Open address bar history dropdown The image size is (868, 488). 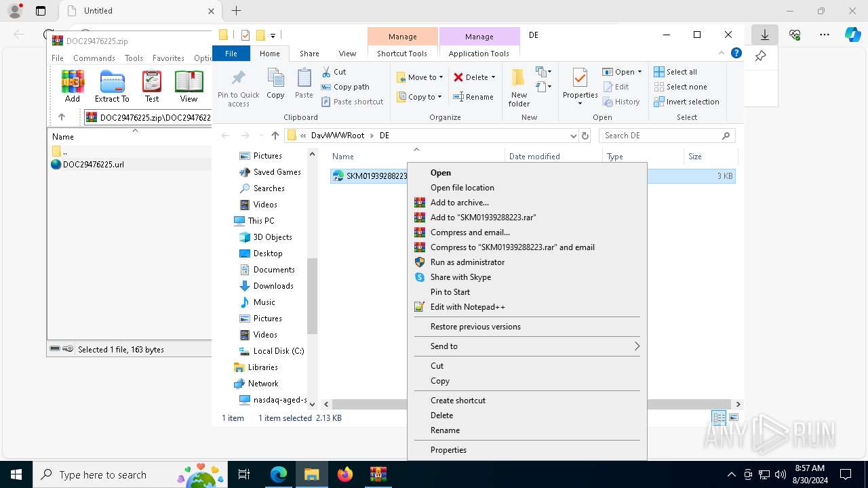(x=573, y=136)
